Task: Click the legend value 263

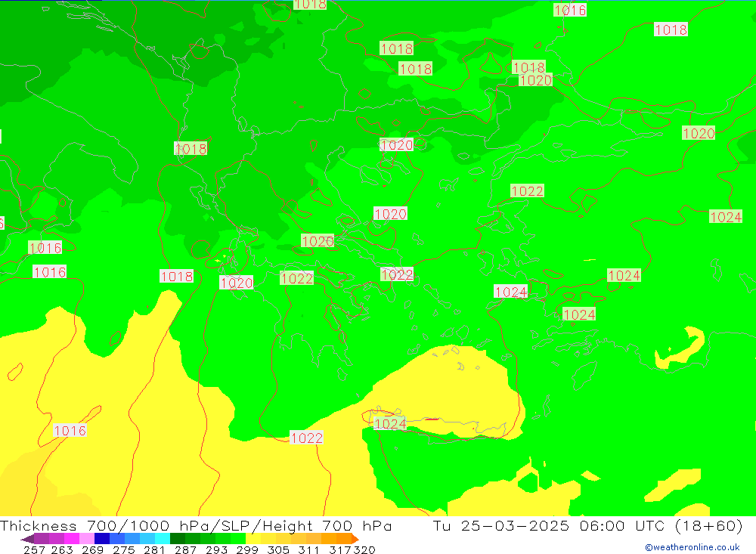Action: (x=62, y=549)
